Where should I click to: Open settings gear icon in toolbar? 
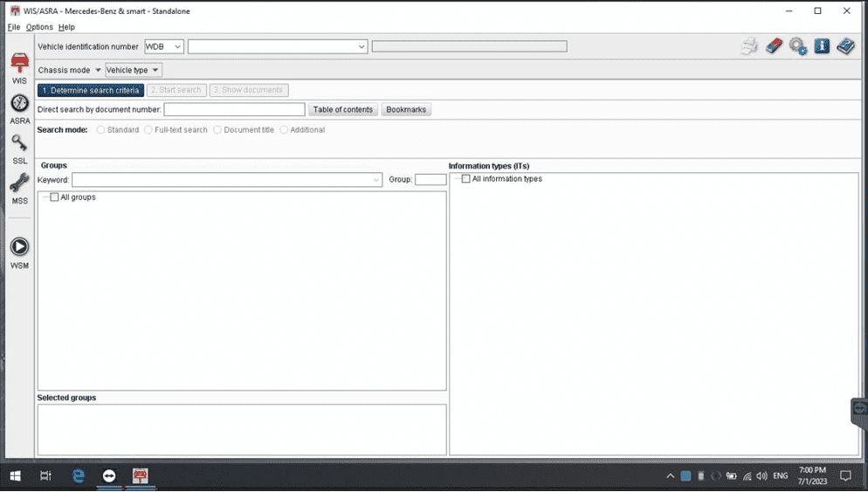797,46
